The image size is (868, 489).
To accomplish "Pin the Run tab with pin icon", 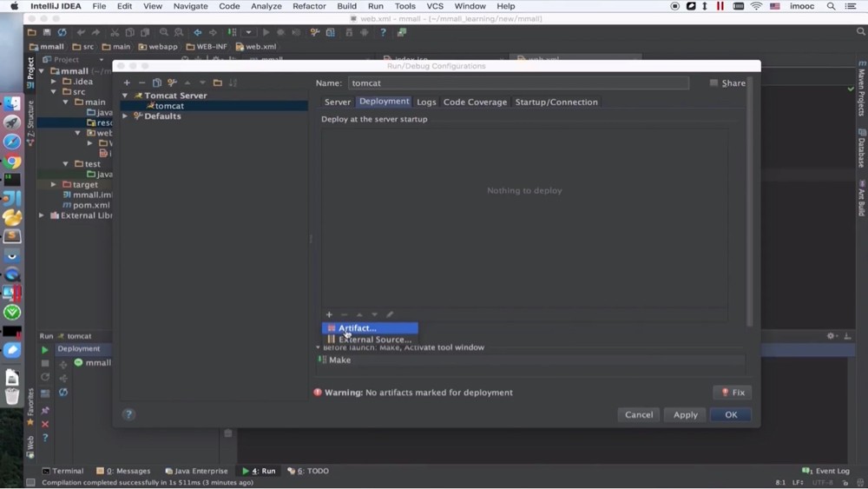I will pyautogui.click(x=45, y=410).
